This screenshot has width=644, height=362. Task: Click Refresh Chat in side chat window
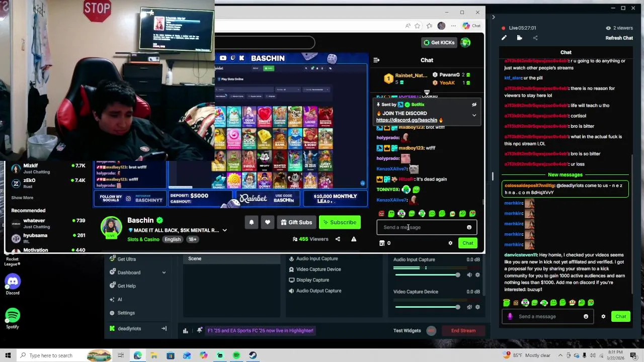(619, 38)
